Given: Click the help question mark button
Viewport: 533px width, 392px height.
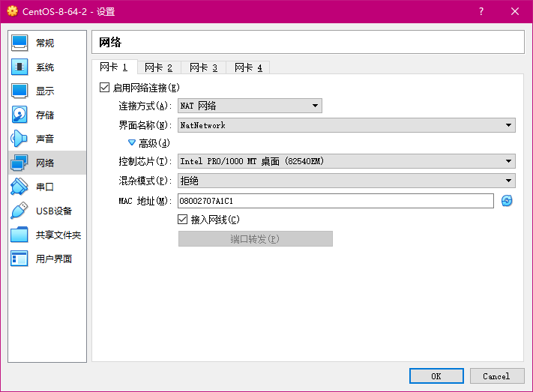Looking at the screenshot, I should [481, 11].
